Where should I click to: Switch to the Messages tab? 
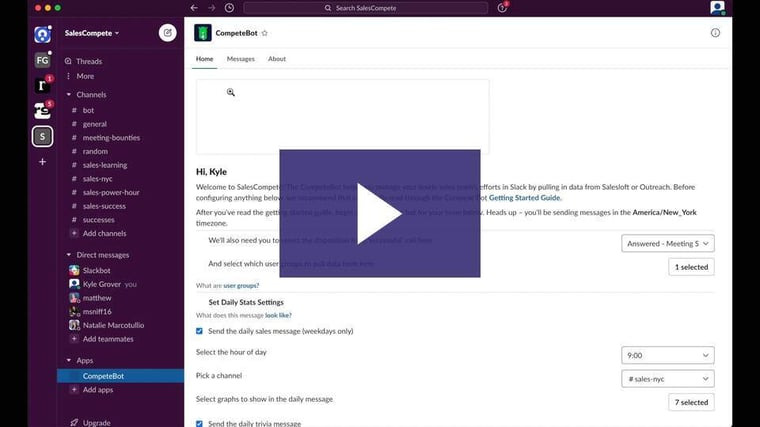tap(240, 59)
